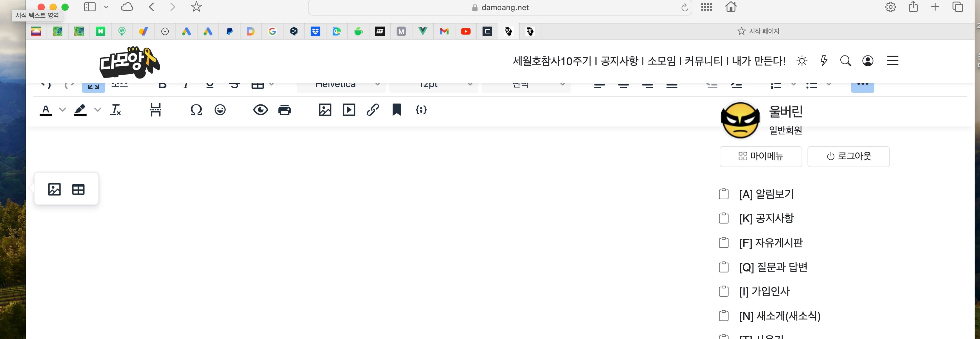Open Safari extension settings gear
The height and width of the screenshot is (339, 980).
click(x=890, y=7)
